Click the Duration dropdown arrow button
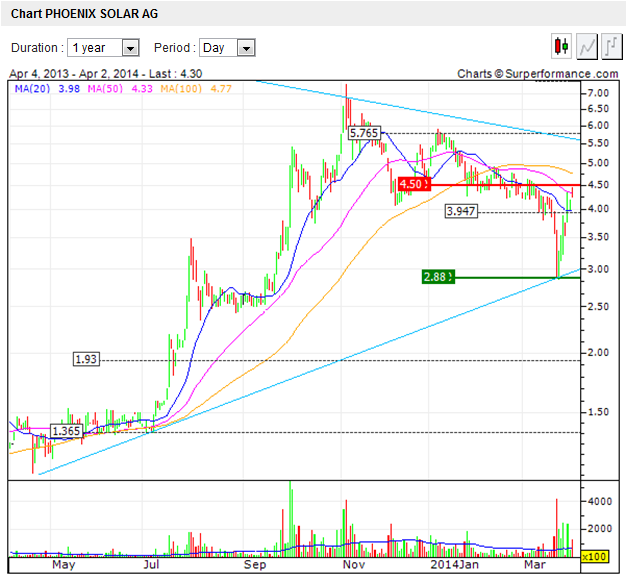 coord(130,48)
